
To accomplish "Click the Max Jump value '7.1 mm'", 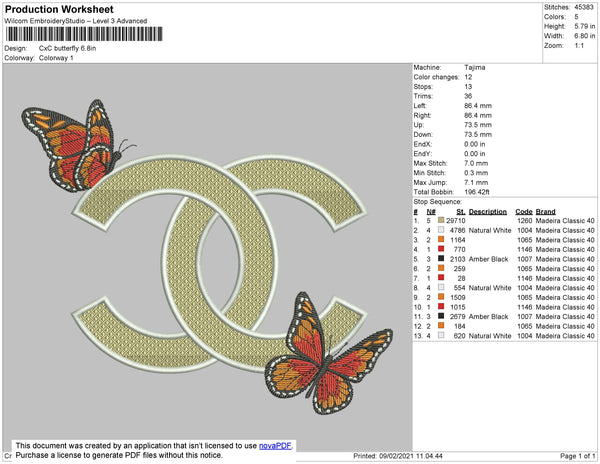I will 476,182.
